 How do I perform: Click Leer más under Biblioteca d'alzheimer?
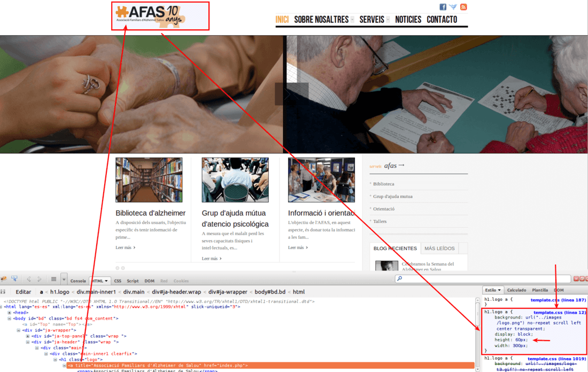point(125,247)
